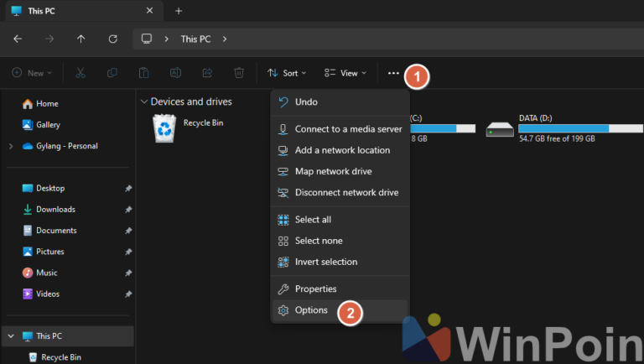This screenshot has width=644, height=364.
Task: Choose Options from the menu
Action: (340, 310)
